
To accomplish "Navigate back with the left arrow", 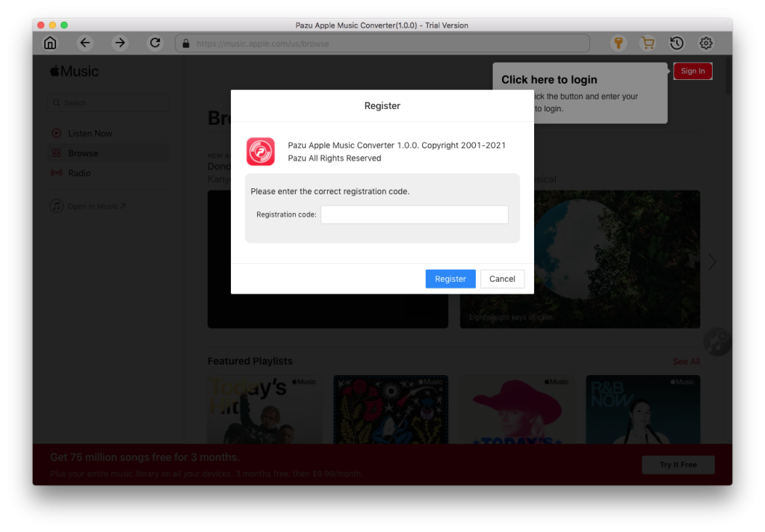I will coord(85,43).
